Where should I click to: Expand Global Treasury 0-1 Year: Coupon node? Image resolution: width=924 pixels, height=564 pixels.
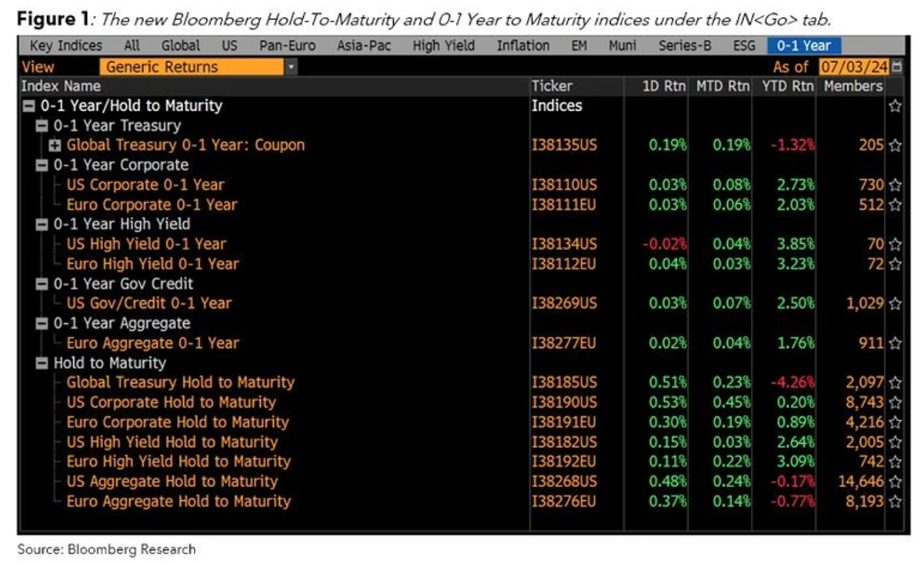tap(55, 145)
